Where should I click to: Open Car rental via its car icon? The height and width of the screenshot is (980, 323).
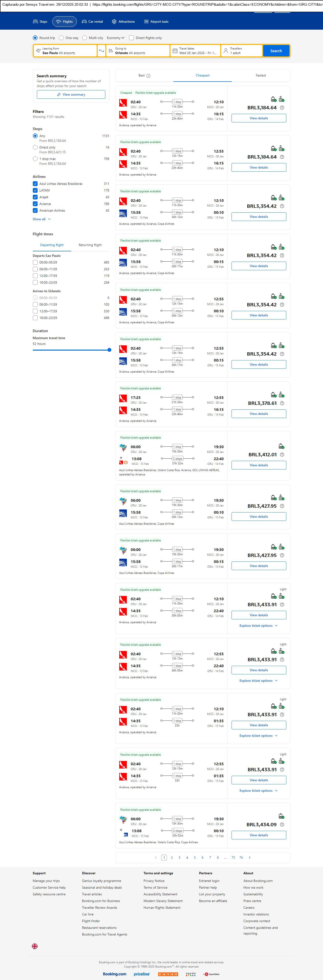(84, 22)
